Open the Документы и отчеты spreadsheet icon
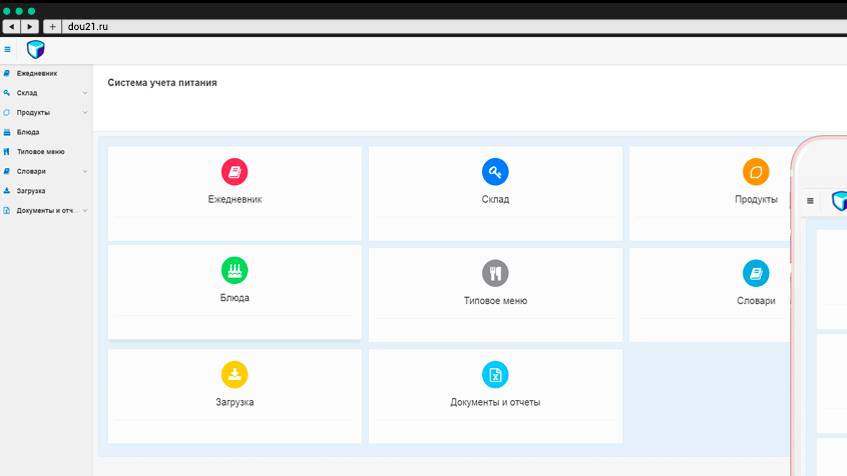The height and width of the screenshot is (476, 847). coord(495,374)
